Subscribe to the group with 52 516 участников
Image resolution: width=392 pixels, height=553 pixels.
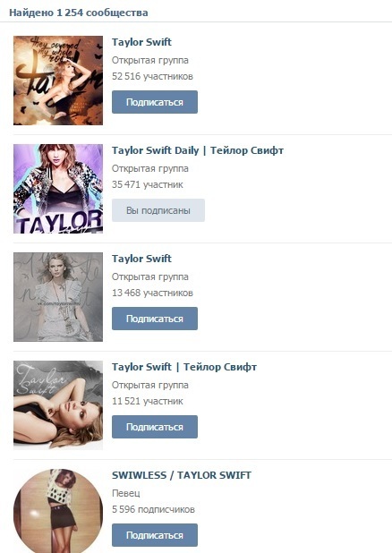(155, 102)
